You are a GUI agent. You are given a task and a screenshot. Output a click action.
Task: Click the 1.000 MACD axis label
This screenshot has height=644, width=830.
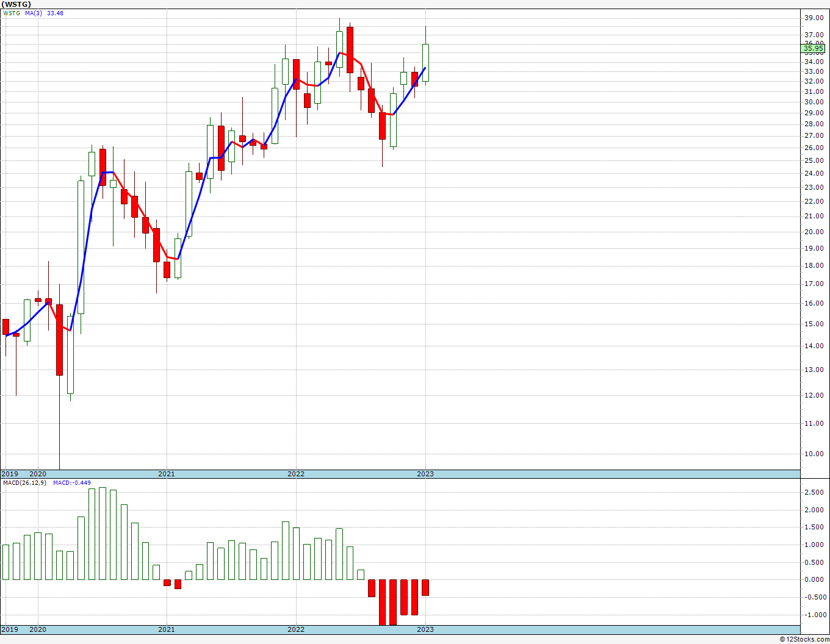tap(814, 545)
